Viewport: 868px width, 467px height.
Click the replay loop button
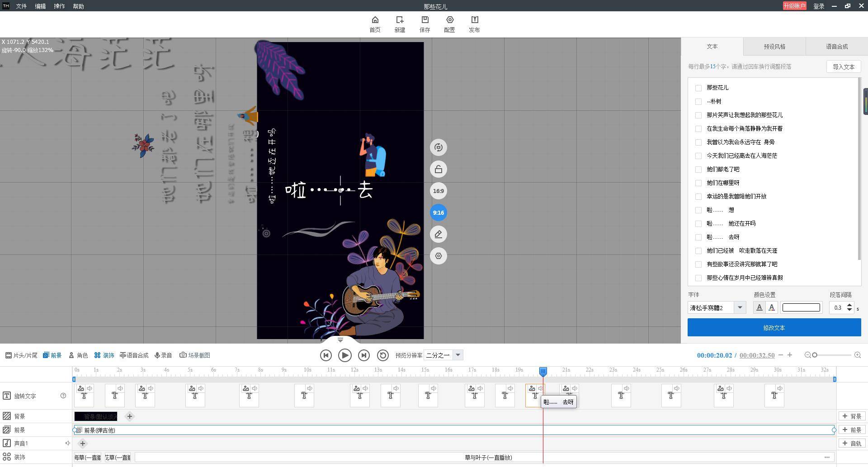pyautogui.click(x=382, y=355)
